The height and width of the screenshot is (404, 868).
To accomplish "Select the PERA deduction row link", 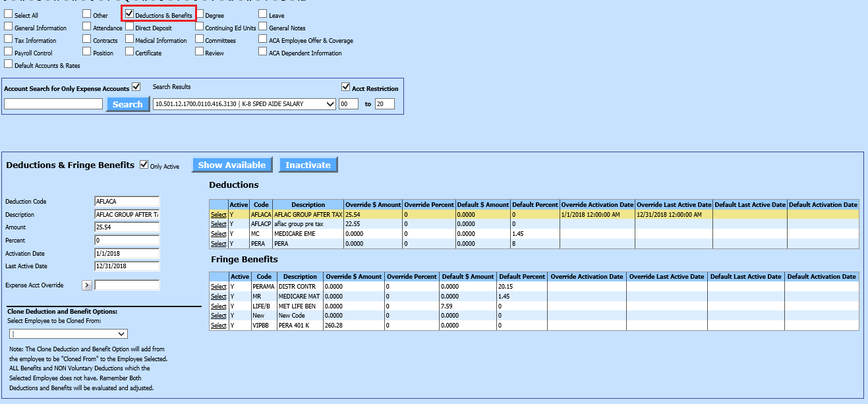I will pyautogui.click(x=218, y=244).
